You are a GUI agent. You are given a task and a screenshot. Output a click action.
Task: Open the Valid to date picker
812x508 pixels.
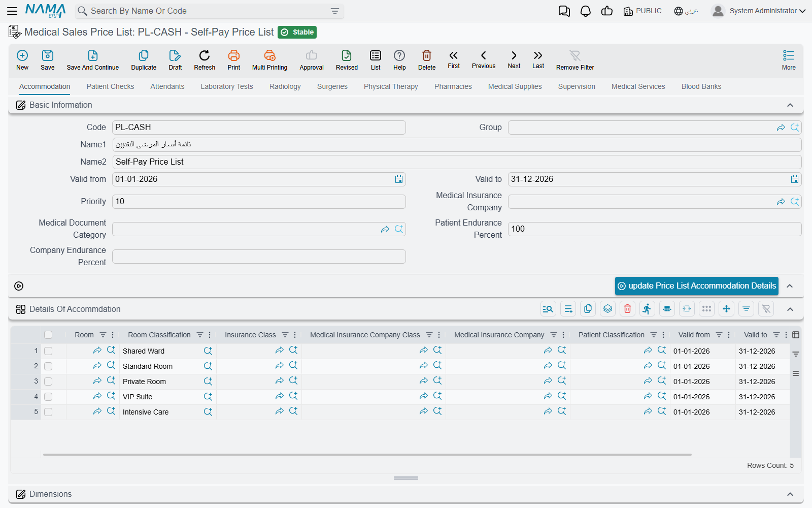tap(795, 179)
